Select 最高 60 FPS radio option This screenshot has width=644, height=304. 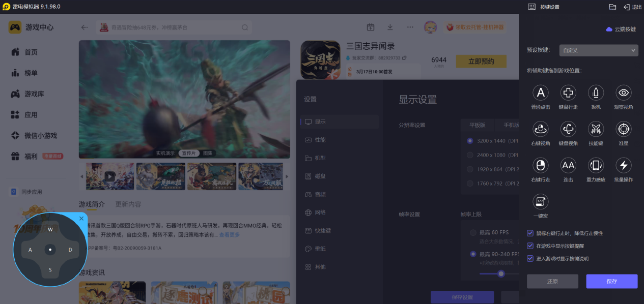[x=473, y=232]
